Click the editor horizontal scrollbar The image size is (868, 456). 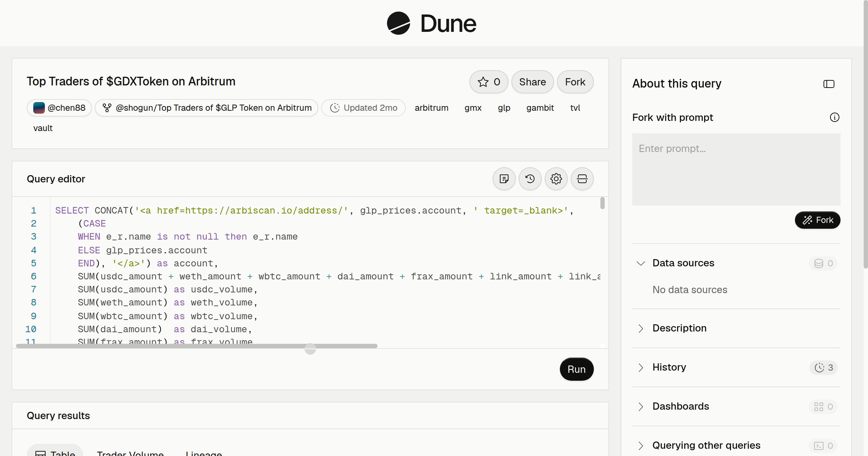pos(197,346)
